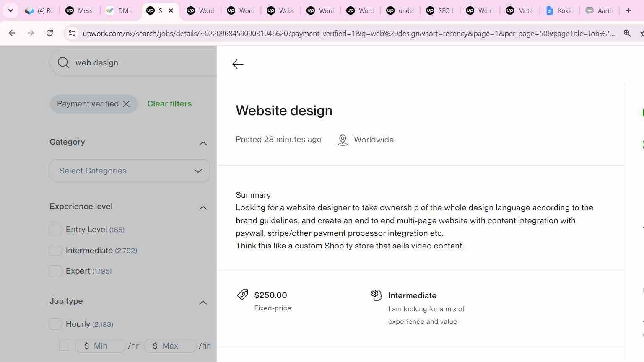Open the tab search chevron in the tab strip
The image size is (644, 362).
(x=10, y=10)
